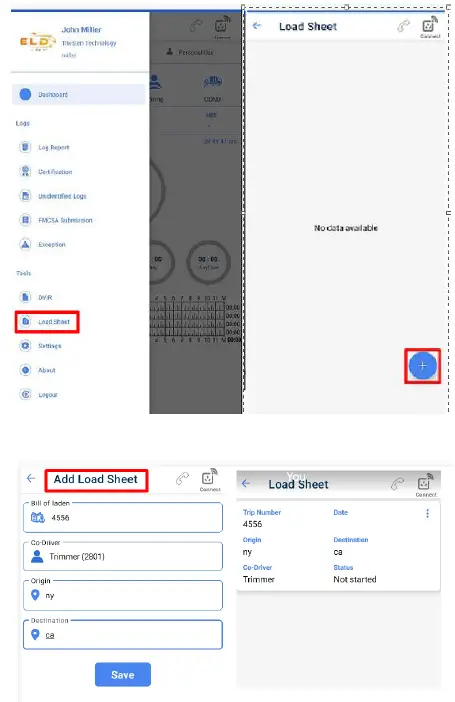Click phone icon on Add Load Sheet header
Image resolution: width=455 pixels, height=702 pixels.
182,479
